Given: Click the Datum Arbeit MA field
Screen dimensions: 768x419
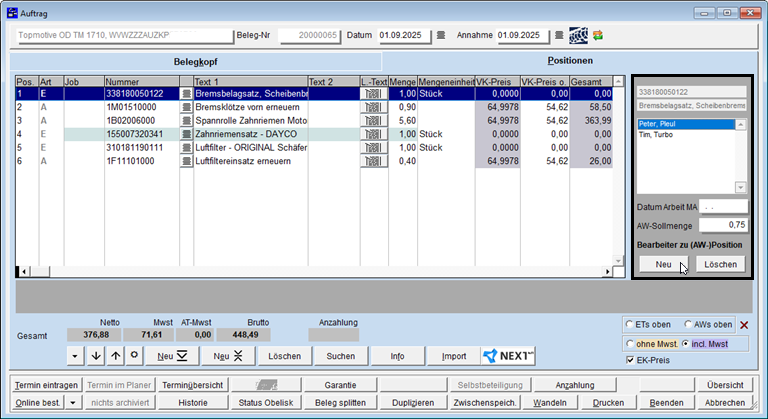Looking at the screenshot, I should tap(723, 207).
